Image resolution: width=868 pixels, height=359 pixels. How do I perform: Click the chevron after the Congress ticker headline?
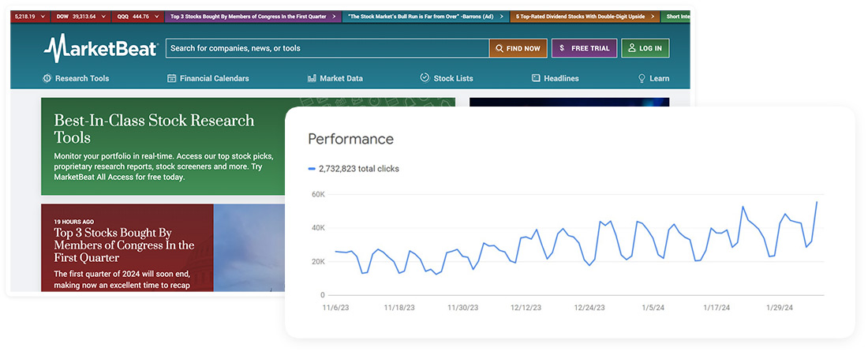point(335,17)
